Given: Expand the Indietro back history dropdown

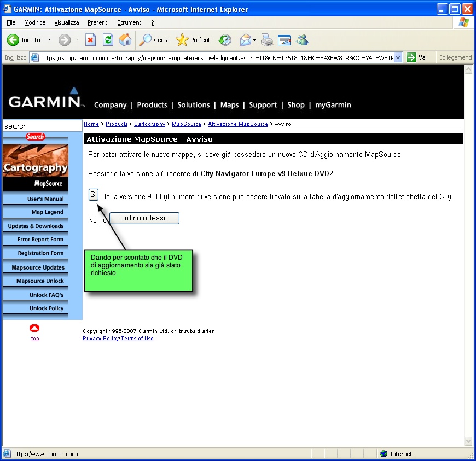Looking at the screenshot, I should (x=49, y=40).
